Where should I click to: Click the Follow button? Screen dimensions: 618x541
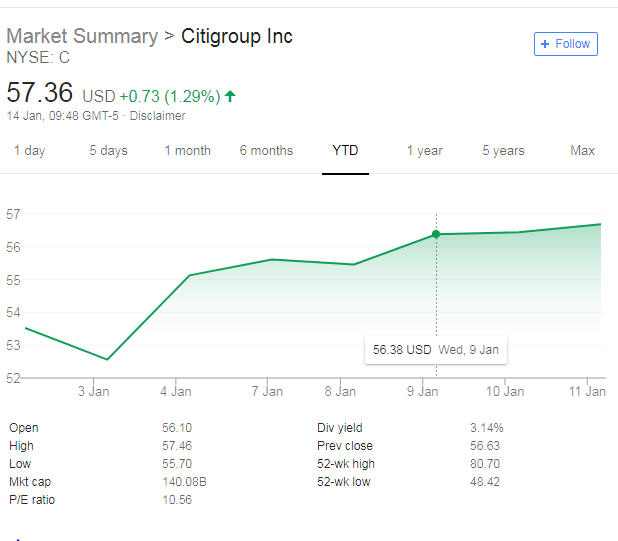[565, 44]
